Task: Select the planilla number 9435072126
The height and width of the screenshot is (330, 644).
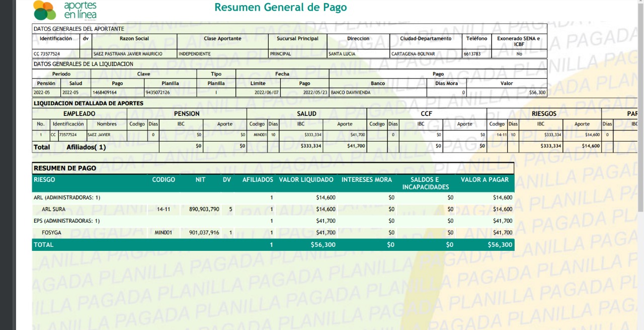Action: click(x=157, y=93)
